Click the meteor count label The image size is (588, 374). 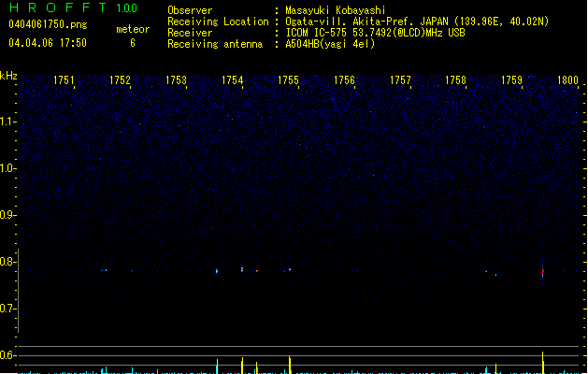133,29
